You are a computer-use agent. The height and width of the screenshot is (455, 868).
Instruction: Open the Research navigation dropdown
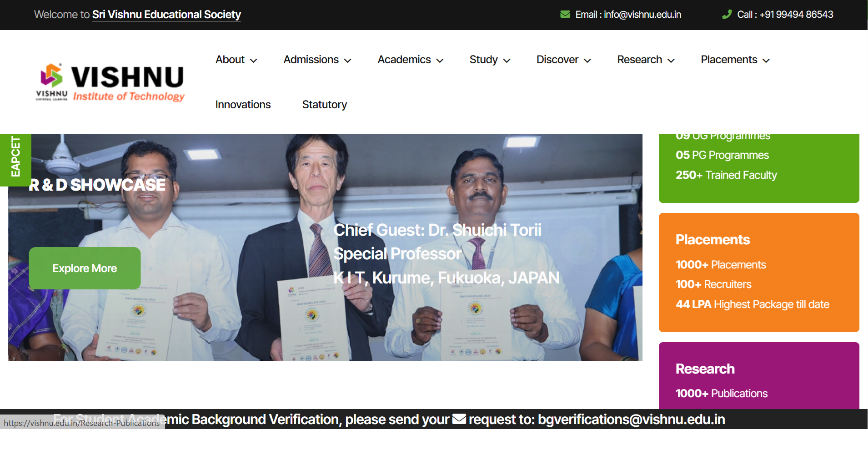(x=645, y=60)
